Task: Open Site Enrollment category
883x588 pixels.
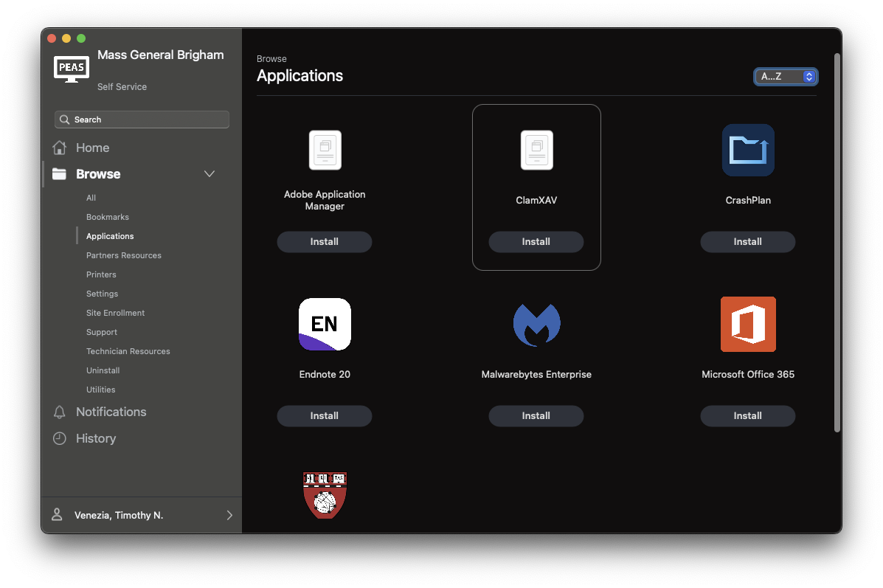Action: (115, 313)
